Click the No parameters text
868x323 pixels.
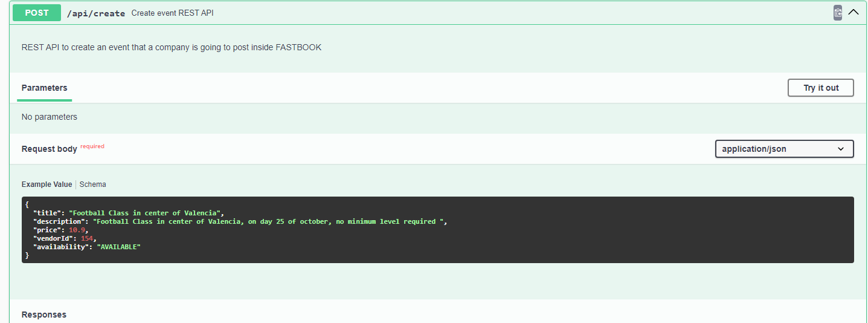coord(50,117)
